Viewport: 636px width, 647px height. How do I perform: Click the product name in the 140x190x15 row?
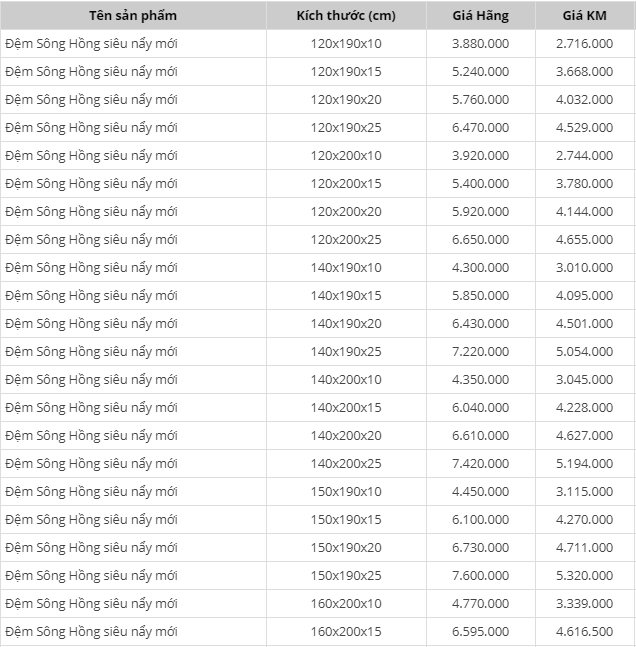pyautogui.click(x=91, y=296)
